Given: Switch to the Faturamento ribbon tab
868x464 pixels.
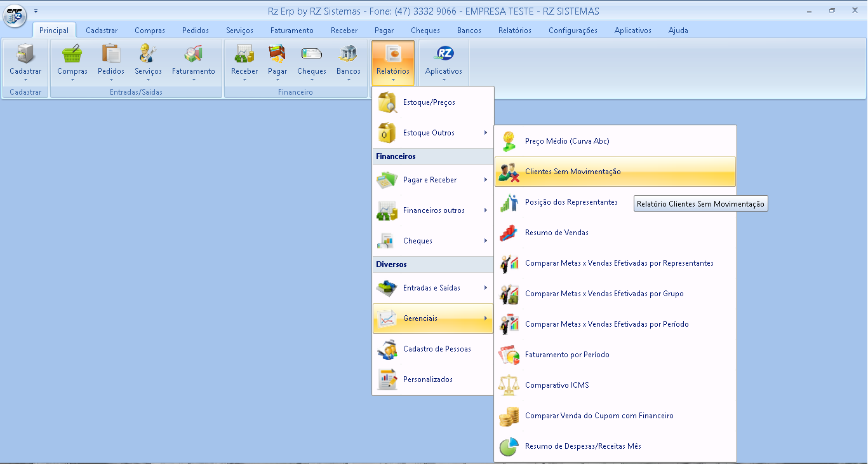Looking at the screenshot, I should (292, 31).
